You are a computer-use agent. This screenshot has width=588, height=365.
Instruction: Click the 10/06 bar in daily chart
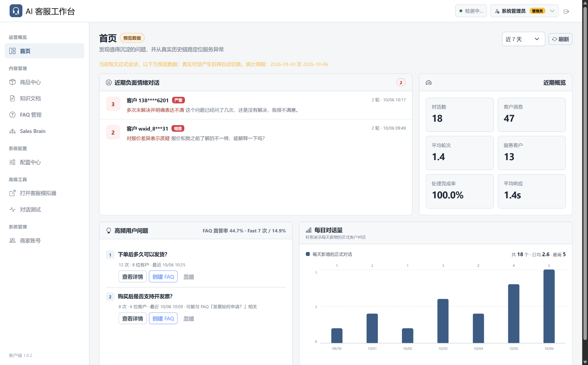(549, 306)
